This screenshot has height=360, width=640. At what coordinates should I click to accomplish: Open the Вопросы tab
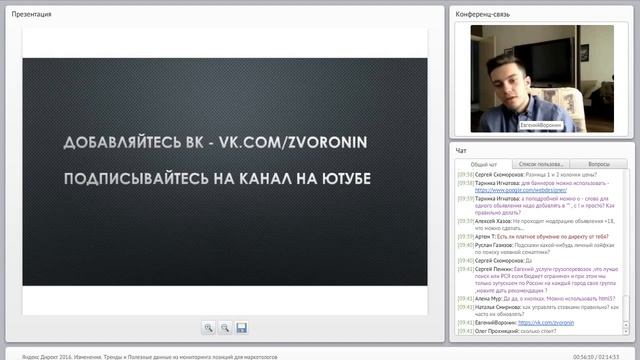[x=599, y=164]
